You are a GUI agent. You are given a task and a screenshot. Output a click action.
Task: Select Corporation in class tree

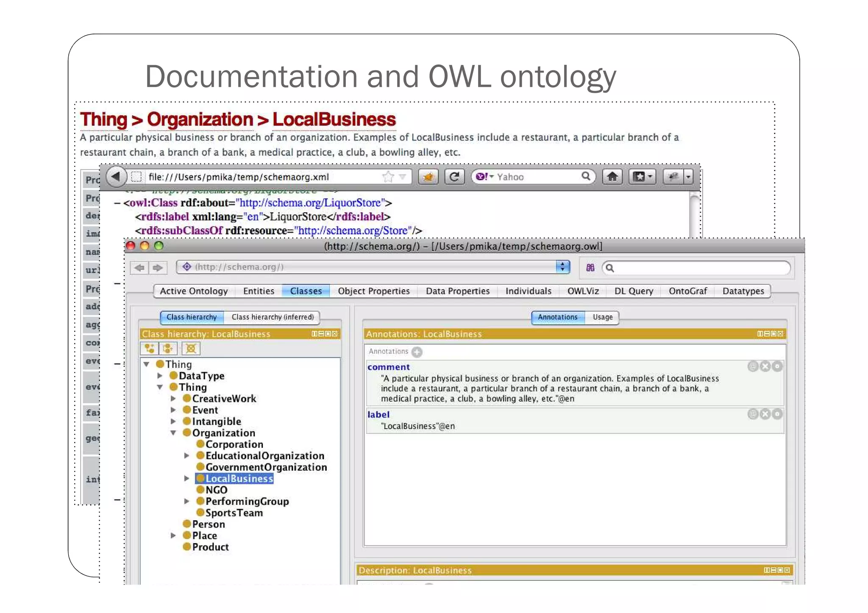tap(230, 444)
